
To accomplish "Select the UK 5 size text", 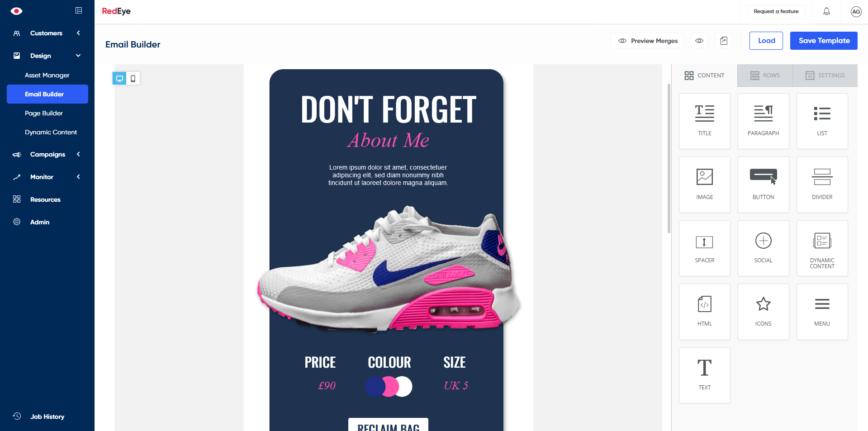I will (456, 386).
